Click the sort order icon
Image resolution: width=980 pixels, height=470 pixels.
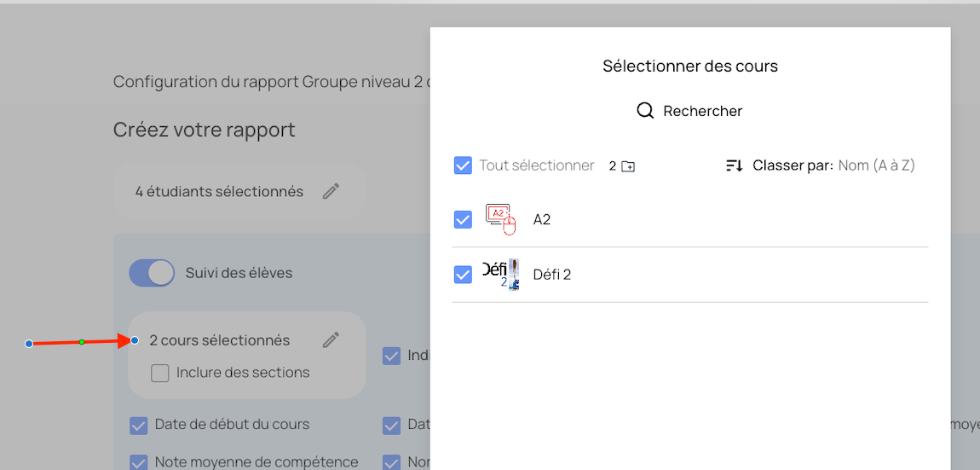pyautogui.click(x=734, y=165)
